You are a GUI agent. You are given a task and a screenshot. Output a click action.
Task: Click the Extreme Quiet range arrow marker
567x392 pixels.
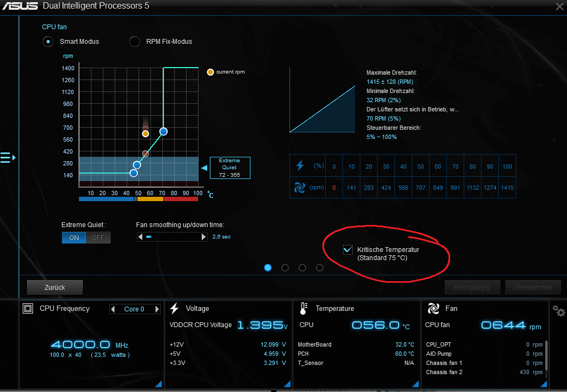click(x=205, y=168)
